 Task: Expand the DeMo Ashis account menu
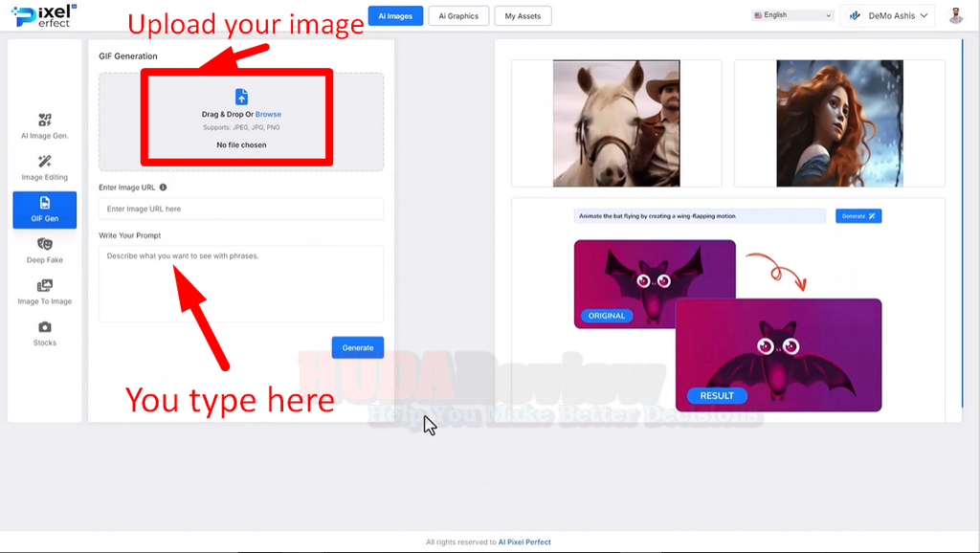(x=891, y=15)
